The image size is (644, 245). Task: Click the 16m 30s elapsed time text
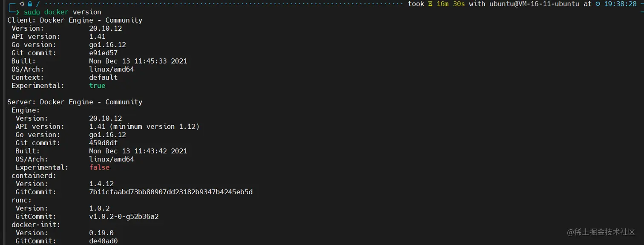coord(451,4)
